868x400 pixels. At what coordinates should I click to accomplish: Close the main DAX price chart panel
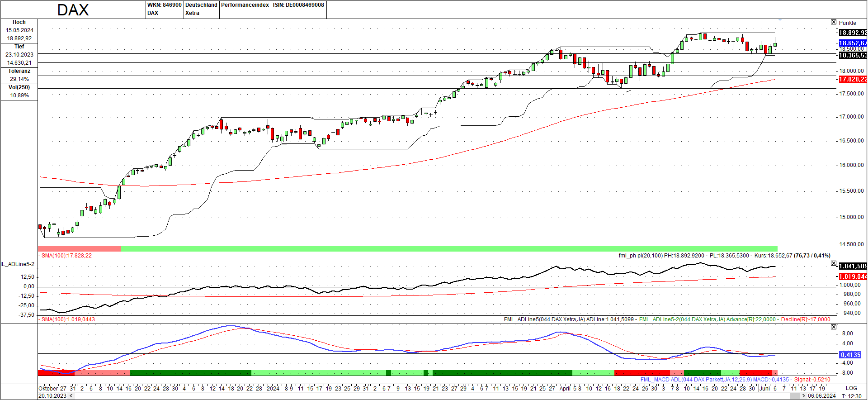pyautogui.click(x=834, y=22)
